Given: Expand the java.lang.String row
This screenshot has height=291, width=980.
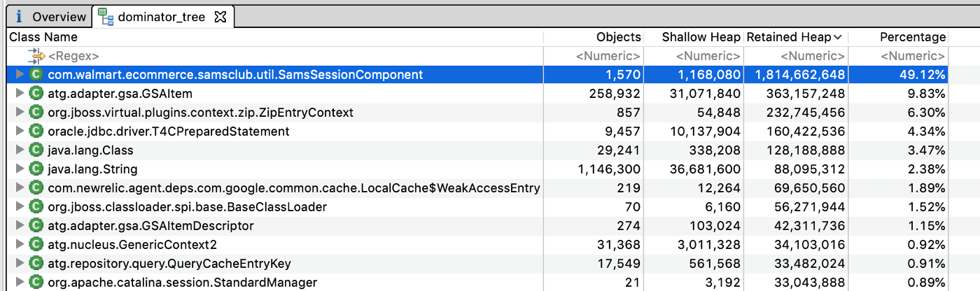Looking at the screenshot, I should click(x=20, y=169).
